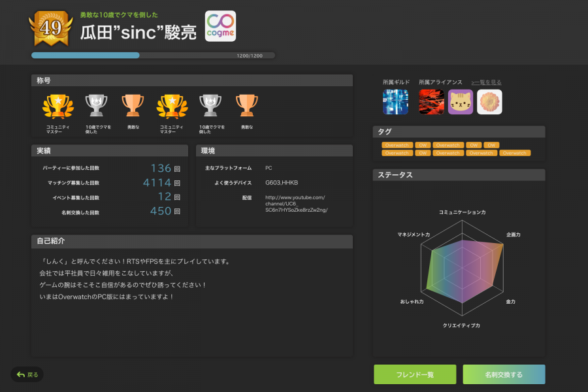Click the マネジメント力 radar chart label
Viewport: 588px width, 392px height.
(x=414, y=235)
